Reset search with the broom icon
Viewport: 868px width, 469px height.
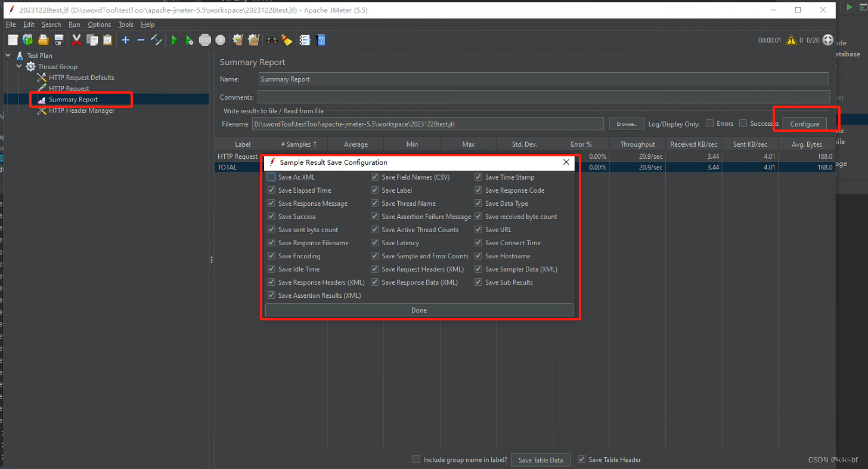click(287, 40)
